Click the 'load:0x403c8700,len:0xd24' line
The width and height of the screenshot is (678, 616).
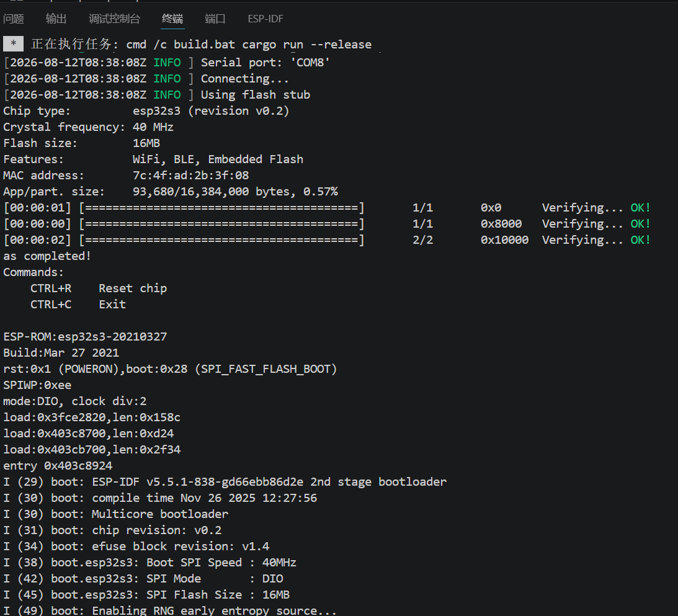point(88,434)
